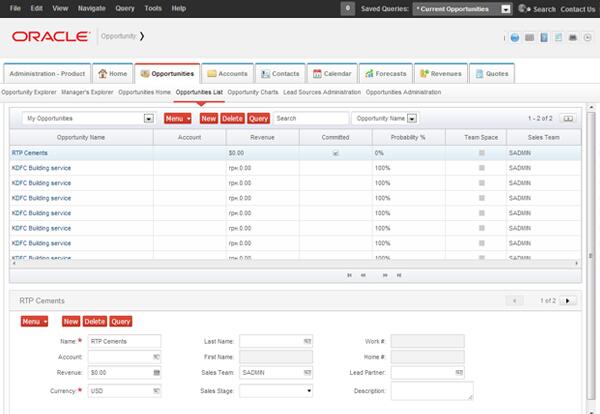Jump to first record set in list
The width and height of the screenshot is (600, 414).
coord(349,275)
